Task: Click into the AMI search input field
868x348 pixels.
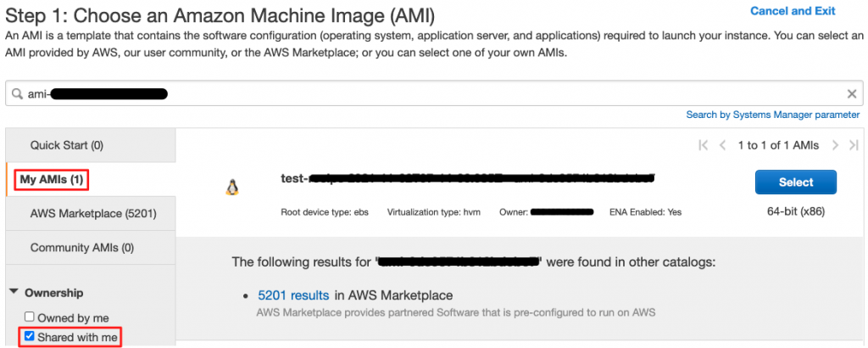Action: coord(434,93)
